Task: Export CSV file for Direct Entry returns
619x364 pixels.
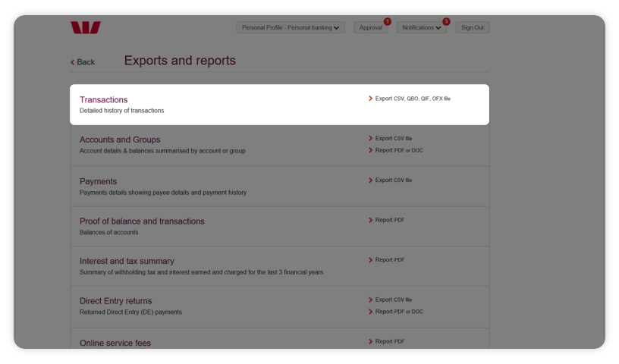Action: [393, 300]
